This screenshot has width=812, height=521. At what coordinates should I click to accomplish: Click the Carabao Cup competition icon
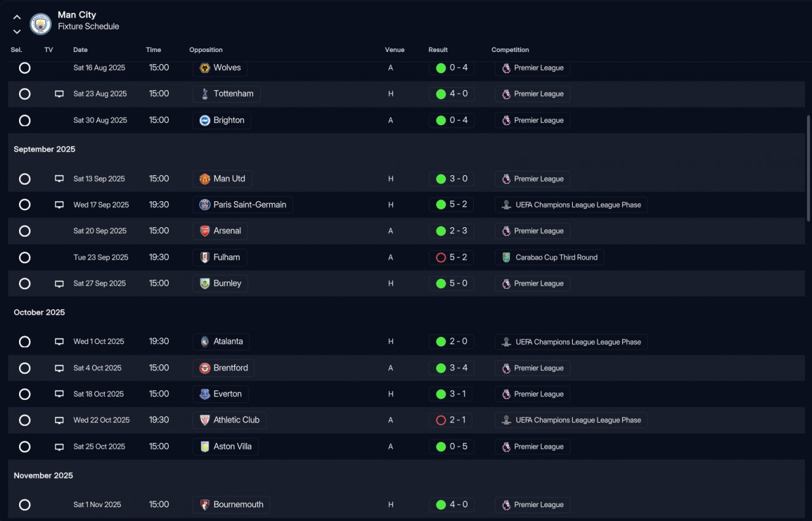(x=506, y=258)
